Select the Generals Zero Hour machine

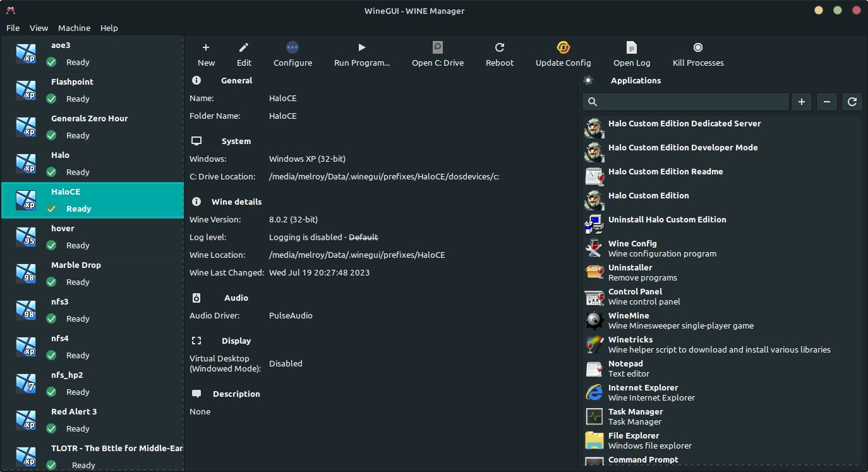pos(92,127)
